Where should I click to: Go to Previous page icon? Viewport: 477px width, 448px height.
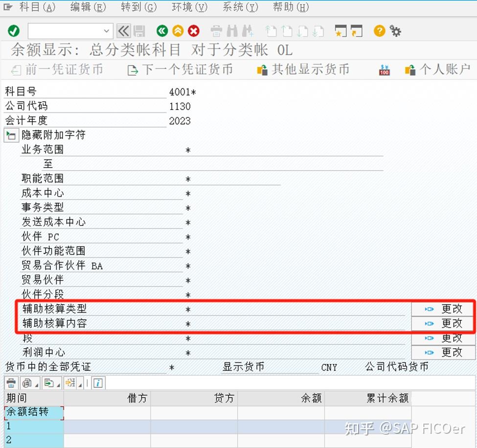click(287, 31)
